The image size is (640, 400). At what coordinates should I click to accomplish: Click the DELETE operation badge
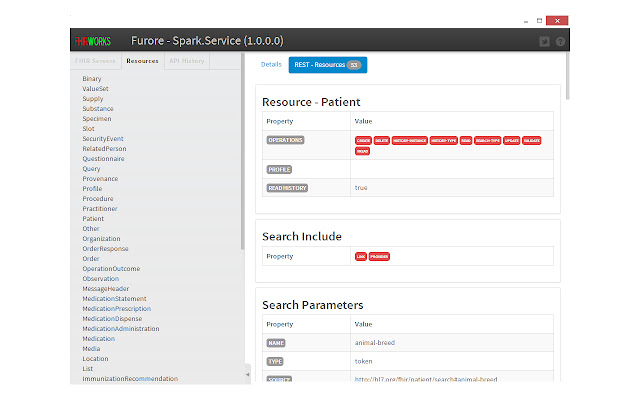(x=382, y=140)
